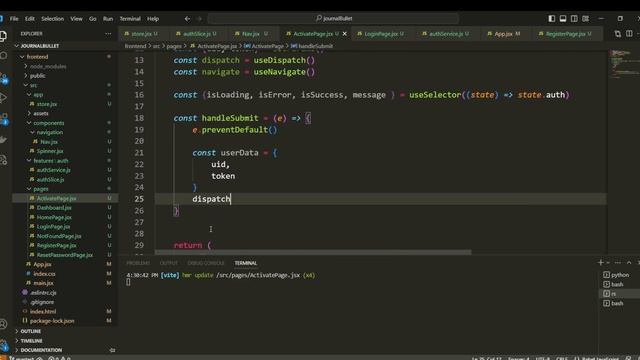
Task: Open the Docker view in activity bar
Action: pyautogui.click(x=3, y=140)
